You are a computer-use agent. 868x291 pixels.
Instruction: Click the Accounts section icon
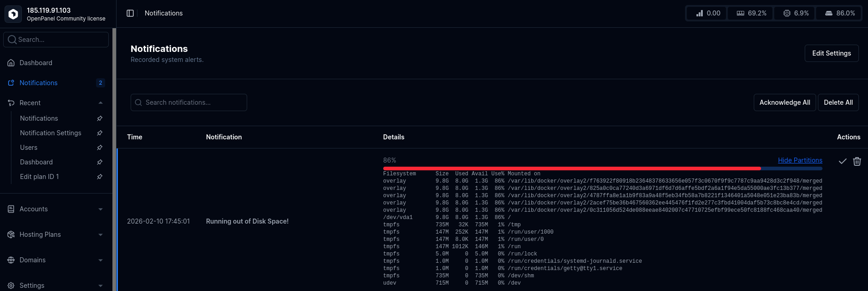11,209
